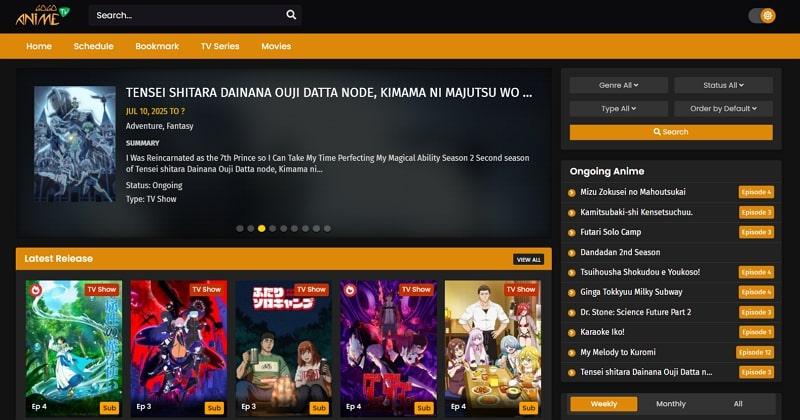Viewport: 800px width, 420px height.
Task: Go to Bookmark page
Action: [157, 46]
